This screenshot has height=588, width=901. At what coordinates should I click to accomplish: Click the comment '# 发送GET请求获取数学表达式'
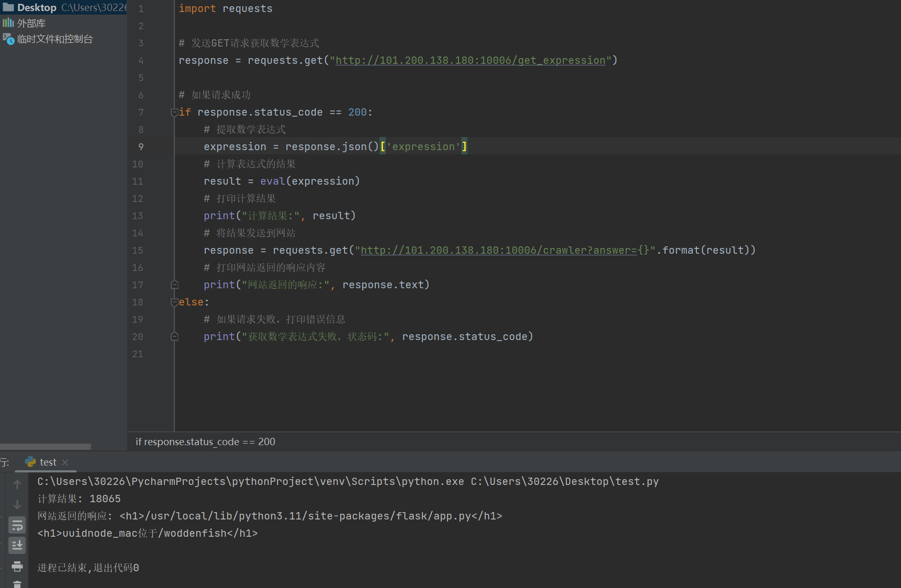[x=249, y=43]
